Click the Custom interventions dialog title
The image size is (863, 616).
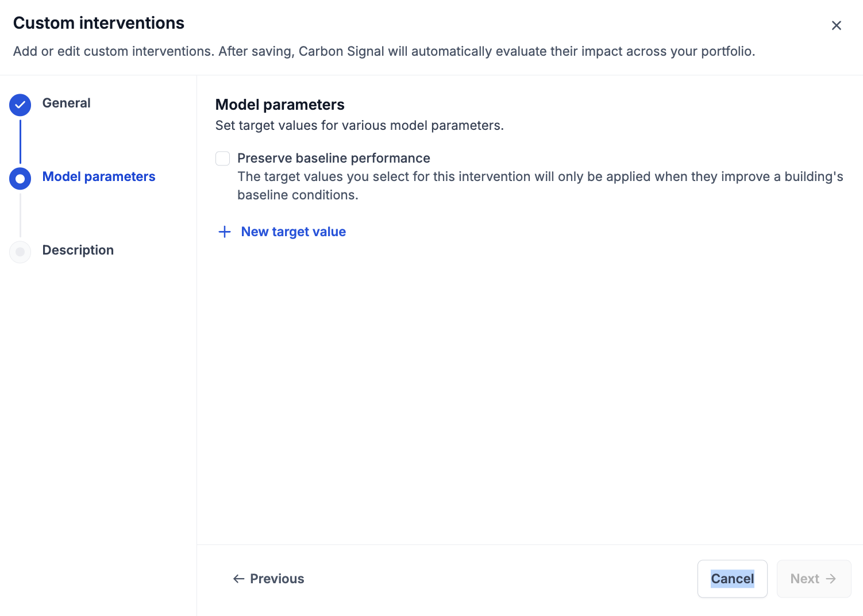click(x=99, y=23)
